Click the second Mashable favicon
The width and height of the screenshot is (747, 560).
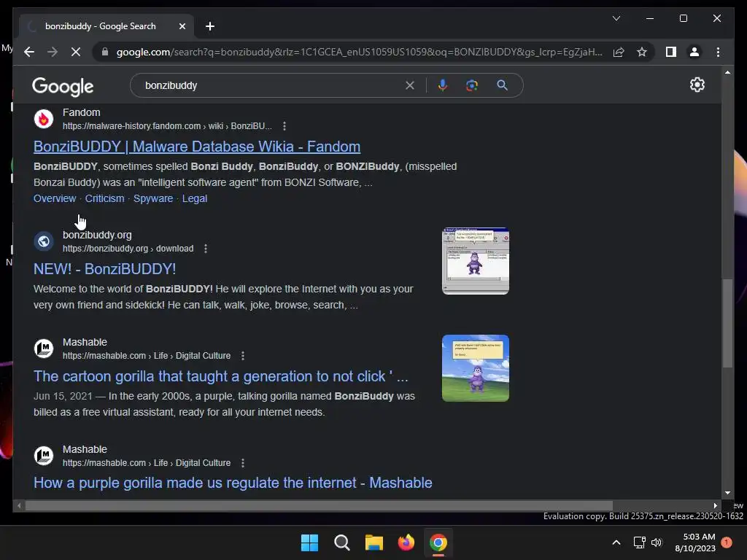click(x=43, y=456)
